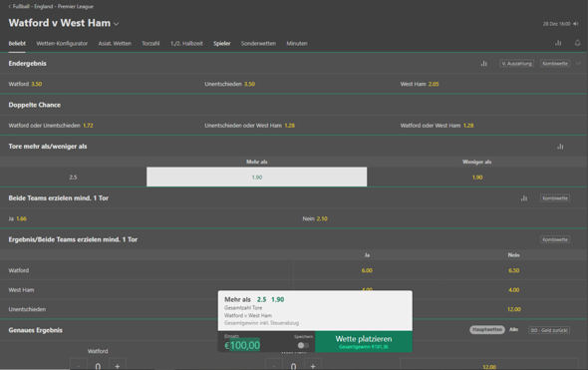Select Unentschieden Nein odds 12.00

pyautogui.click(x=513, y=309)
